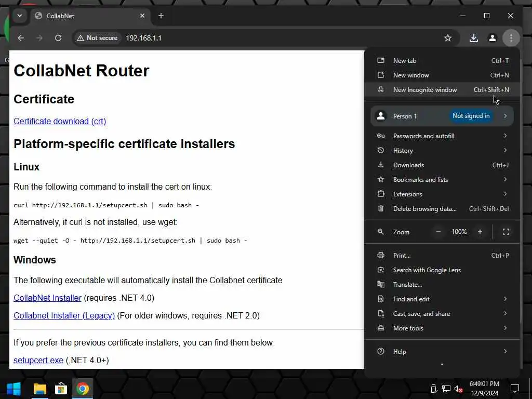Click the back navigation arrow
Image resolution: width=532 pixels, height=399 pixels.
pyautogui.click(x=21, y=38)
